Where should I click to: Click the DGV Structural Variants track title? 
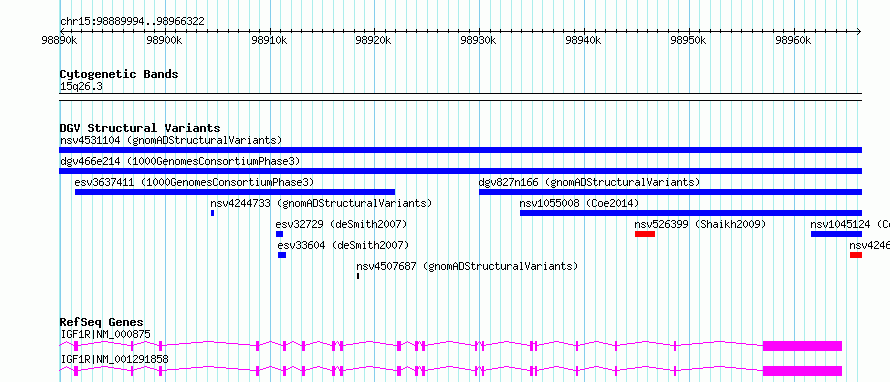click(x=140, y=128)
